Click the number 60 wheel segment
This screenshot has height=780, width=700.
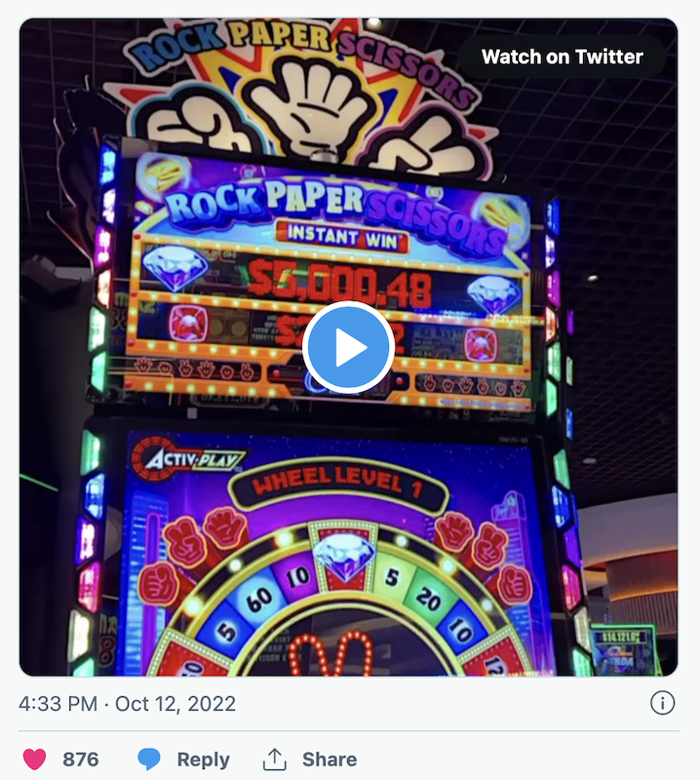pyautogui.click(x=259, y=596)
